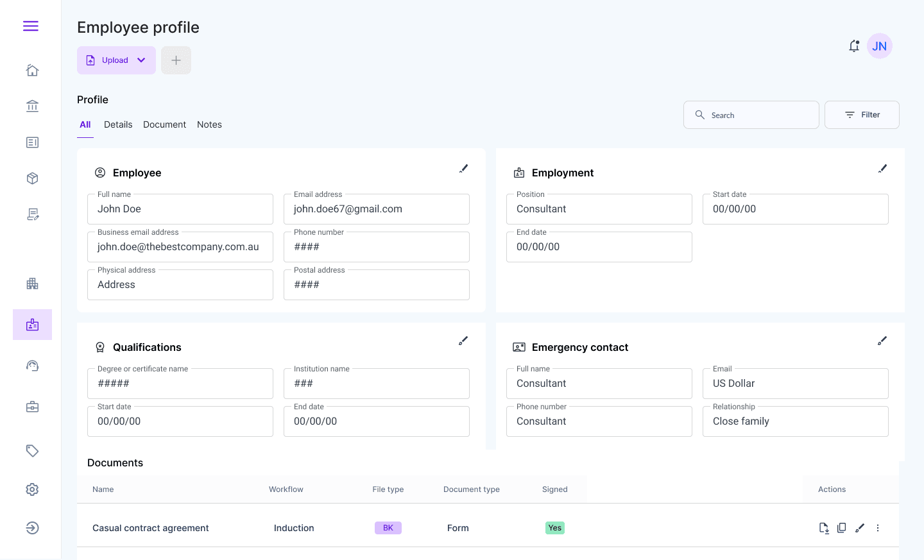
Task: Switch to the Details tab
Action: 118,124
